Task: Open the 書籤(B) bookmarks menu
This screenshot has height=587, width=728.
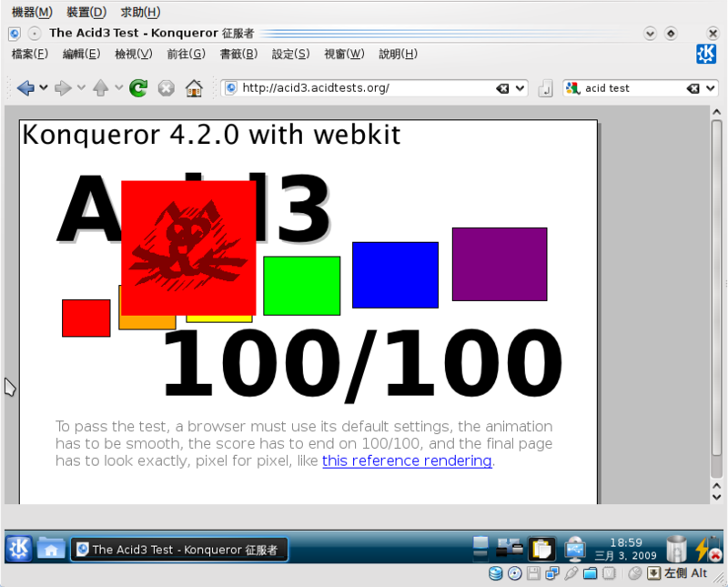Action: pos(238,55)
